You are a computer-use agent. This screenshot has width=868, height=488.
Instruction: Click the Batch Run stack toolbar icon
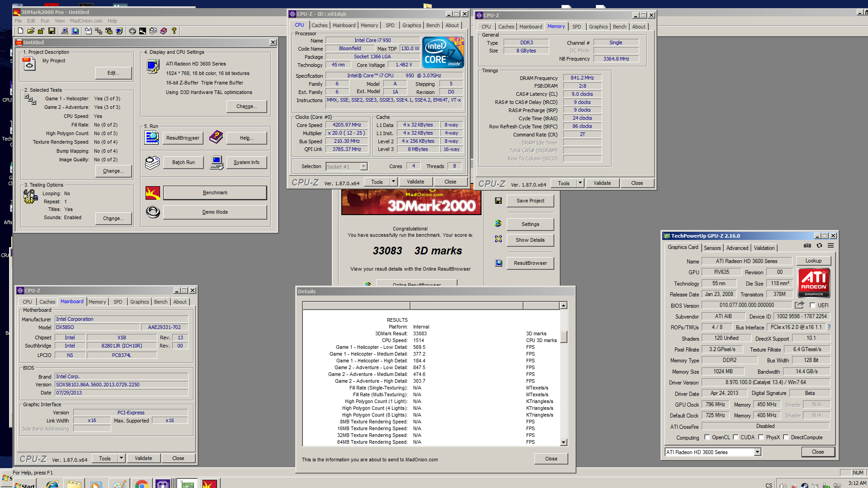[153, 31]
